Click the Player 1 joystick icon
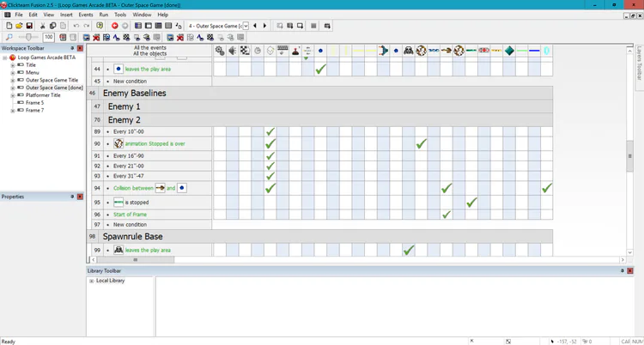 coord(295,51)
